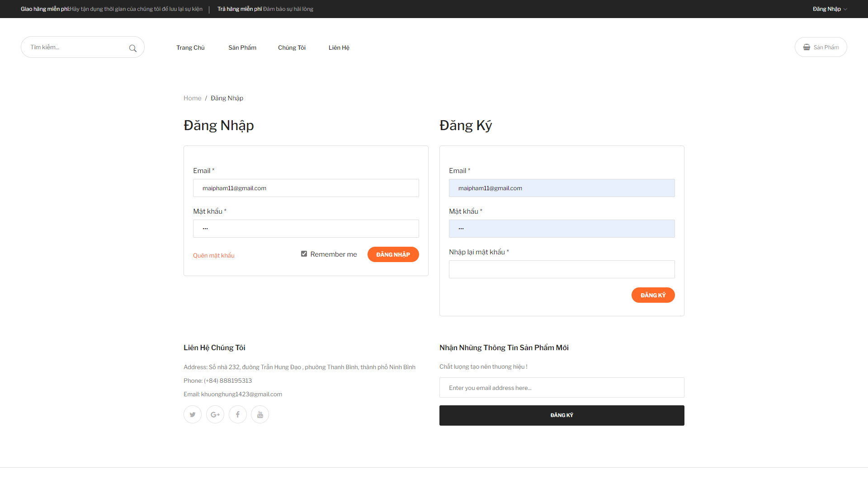Click the search magnifier icon
Viewport: 868px width, 488px height.
pyautogui.click(x=132, y=48)
